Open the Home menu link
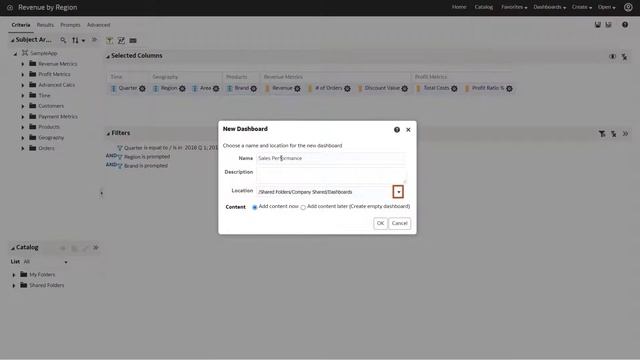 (x=459, y=7)
